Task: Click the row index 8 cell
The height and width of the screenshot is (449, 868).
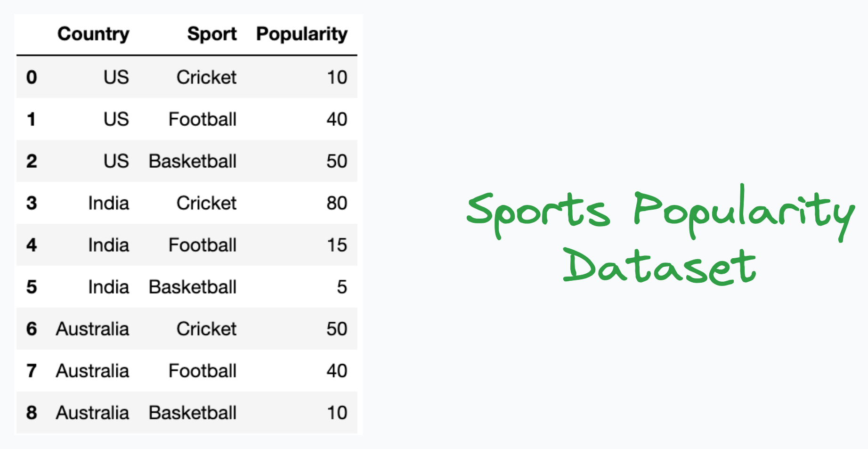Action: click(x=32, y=413)
